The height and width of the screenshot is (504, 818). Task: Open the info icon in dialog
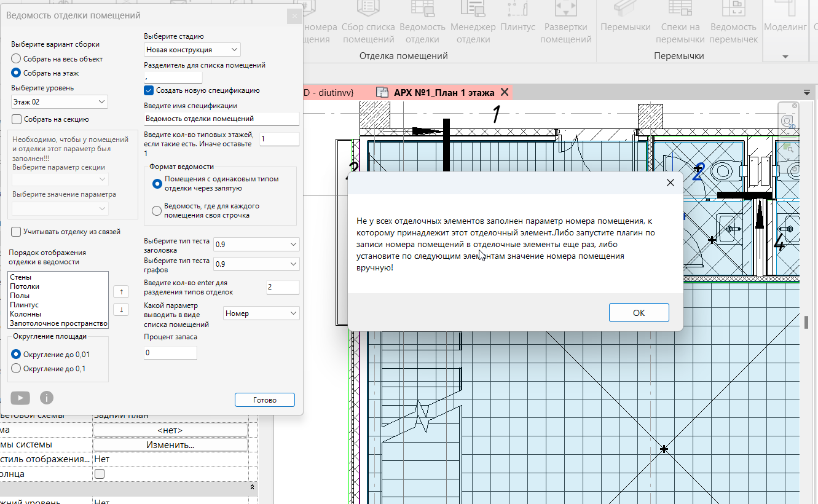(47, 398)
